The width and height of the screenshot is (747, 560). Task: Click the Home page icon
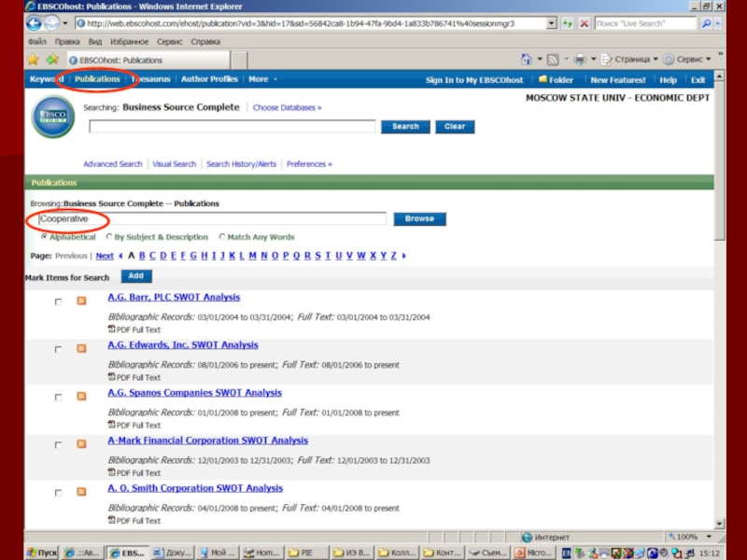[x=526, y=60]
